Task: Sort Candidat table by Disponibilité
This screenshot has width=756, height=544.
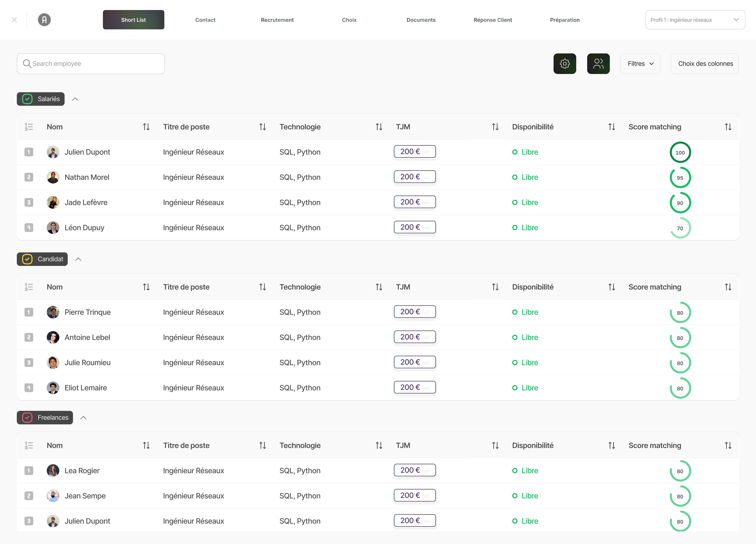Action: point(611,287)
